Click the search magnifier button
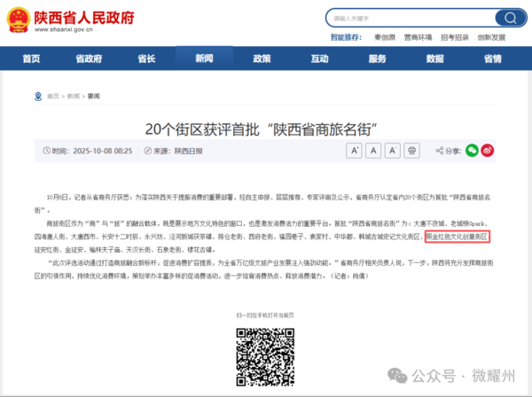 coord(508,18)
